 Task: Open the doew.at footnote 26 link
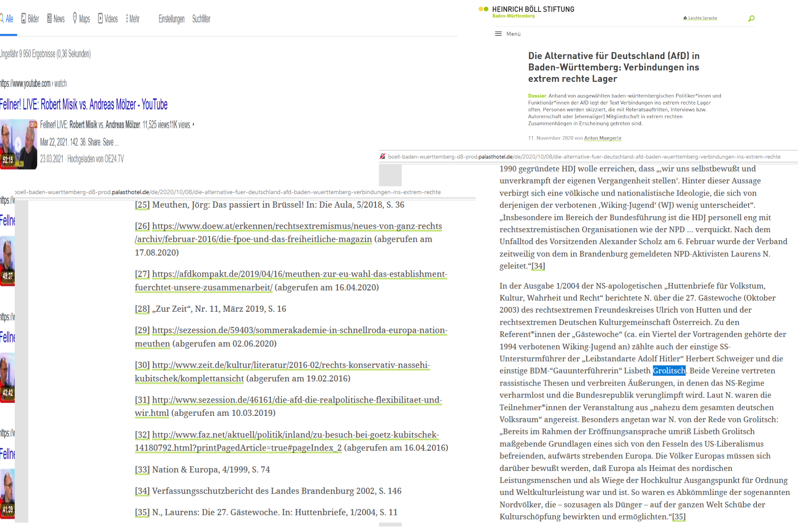click(x=297, y=226)
